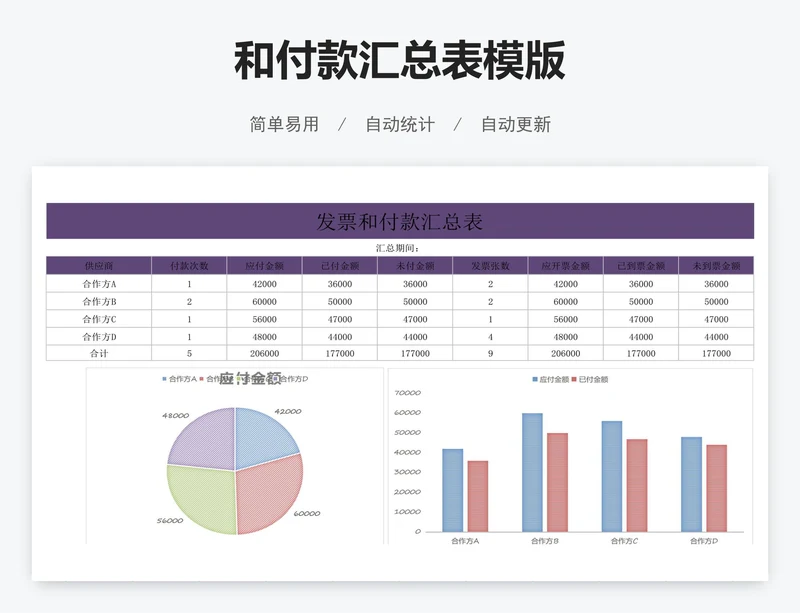Select the 已付金额 table column header
Viewport: 800px width, 613px height.
click(340, 266)
